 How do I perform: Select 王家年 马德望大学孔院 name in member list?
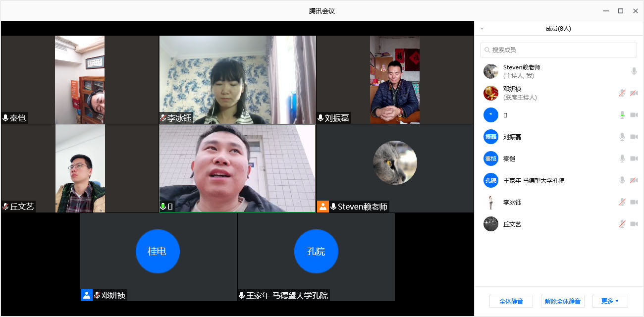click(534, 180)
